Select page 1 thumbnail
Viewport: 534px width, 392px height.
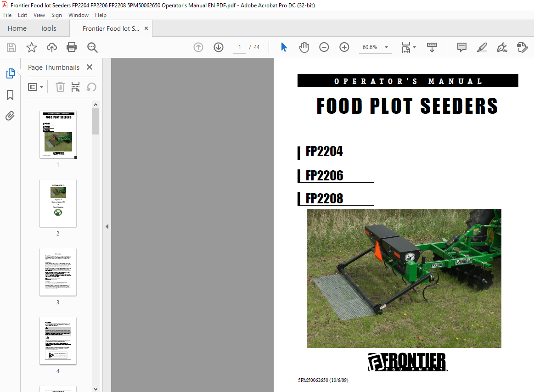(58, 134)
